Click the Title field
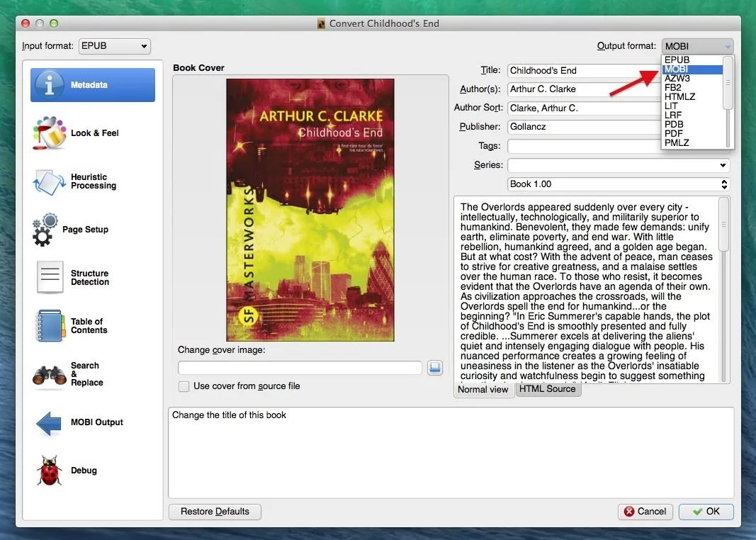The height and width of the screenshot is (540, 756). (x=584, y=71)
